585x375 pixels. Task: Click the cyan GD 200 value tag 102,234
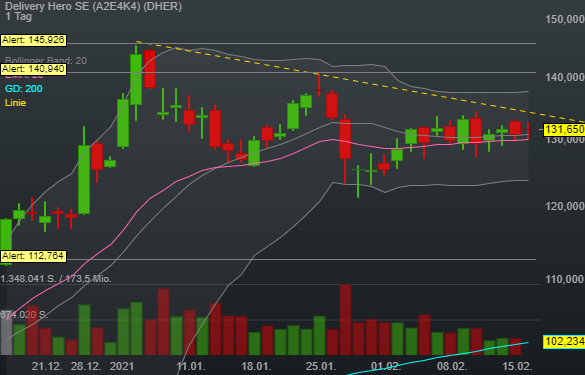pyautogui.click(x=564, y=341)
